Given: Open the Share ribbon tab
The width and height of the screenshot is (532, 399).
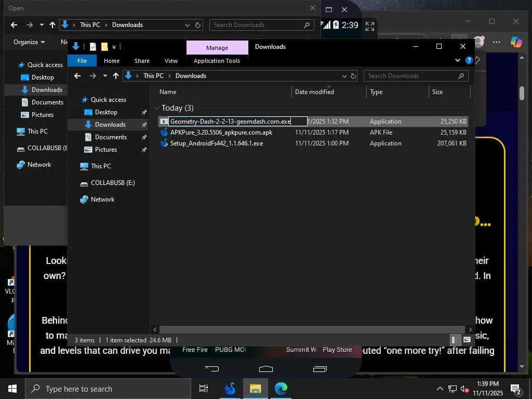Looking at the screenshot, I should tap(142, 61).
